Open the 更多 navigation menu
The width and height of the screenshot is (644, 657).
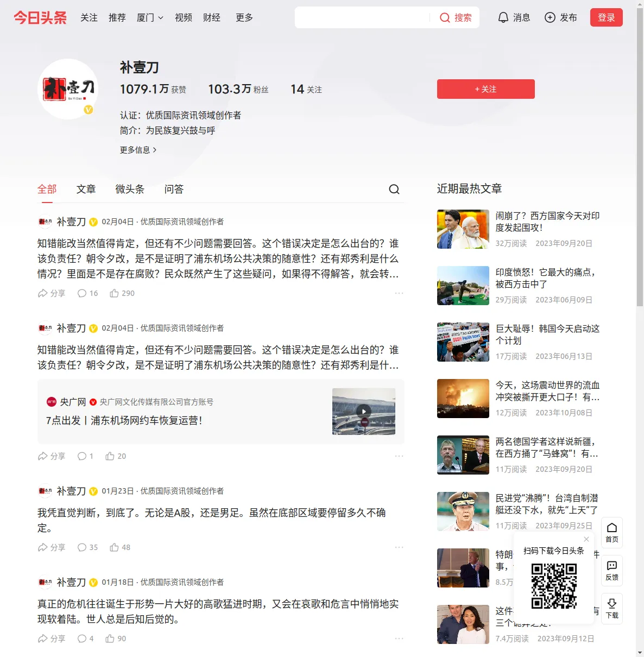click(244, 17)
